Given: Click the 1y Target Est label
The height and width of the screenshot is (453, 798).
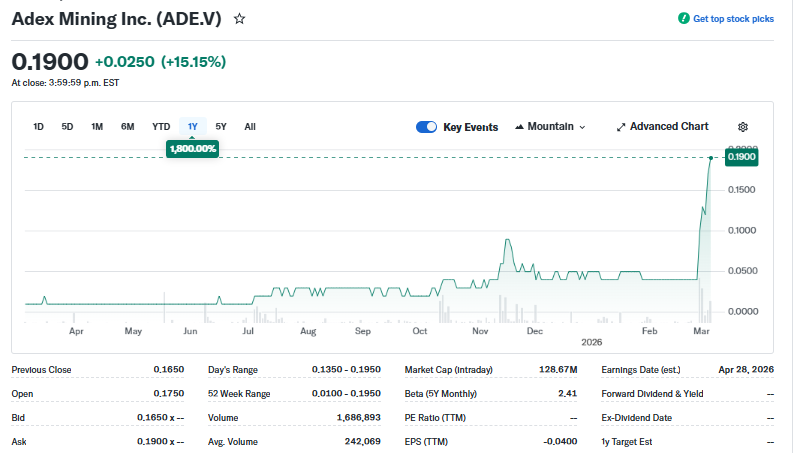Looking at the screenshot, I should 626,442.
